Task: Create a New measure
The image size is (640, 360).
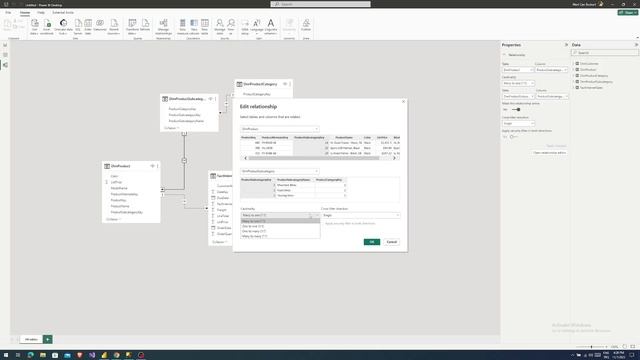Action: click(182, 27)
